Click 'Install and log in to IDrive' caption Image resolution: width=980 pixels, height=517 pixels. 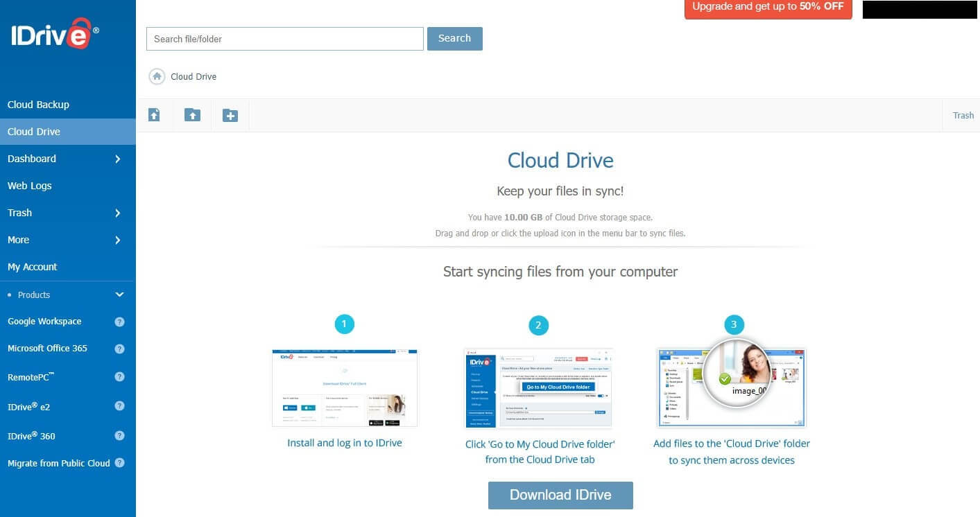pyautogui.click(x=345, y=443)
